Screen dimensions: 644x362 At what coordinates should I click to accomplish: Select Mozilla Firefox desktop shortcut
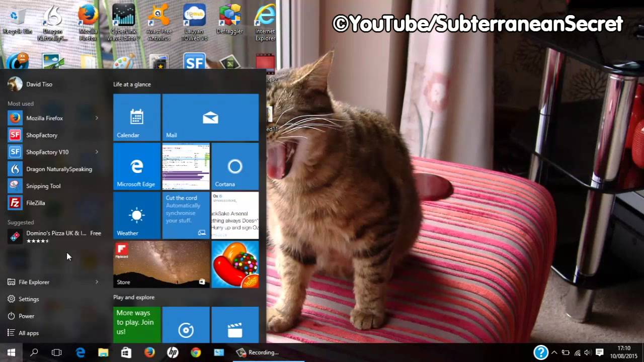pos(88,23)
